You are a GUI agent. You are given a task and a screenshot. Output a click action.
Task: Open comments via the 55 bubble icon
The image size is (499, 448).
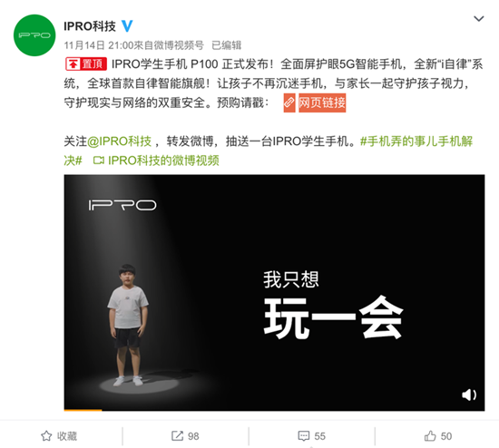click(x=304, y=436)
